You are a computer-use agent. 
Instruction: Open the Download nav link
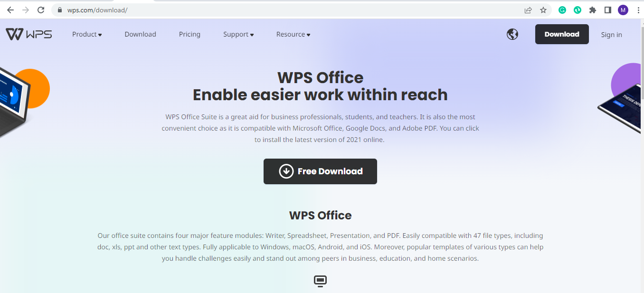[141, 34]
